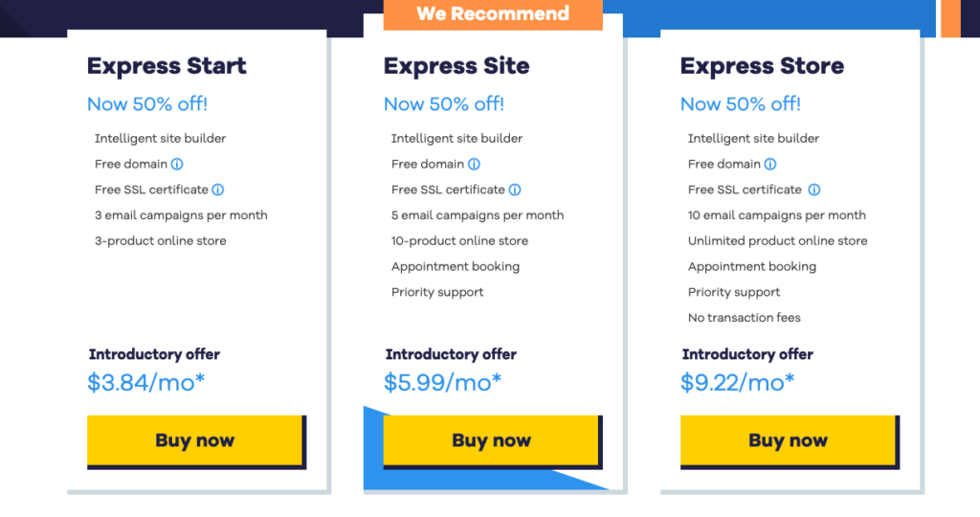Show Free domain info tooltip in Express Store
Image resolution: width=980 pixels, height=517 pixels.
coord(770,165)
